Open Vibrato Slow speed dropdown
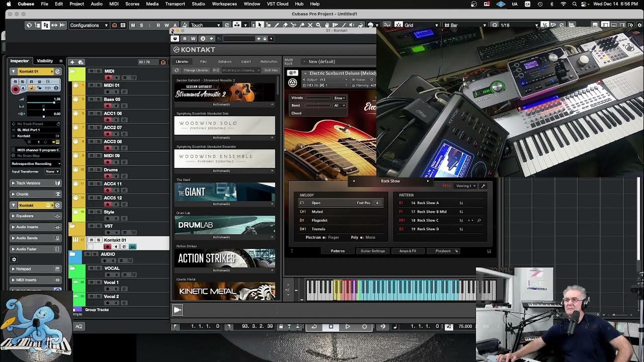 pyautogui.click(x=340, y=98)
